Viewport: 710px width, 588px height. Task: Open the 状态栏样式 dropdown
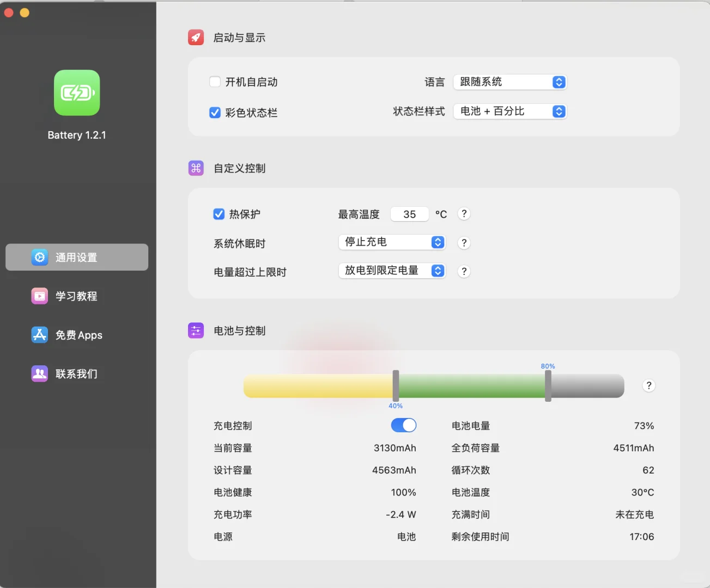509,111
